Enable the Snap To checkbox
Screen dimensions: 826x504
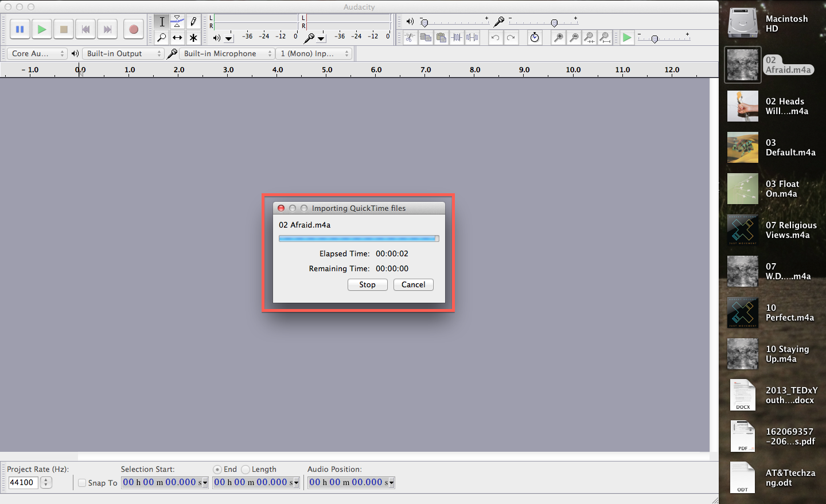pos(82,483)
